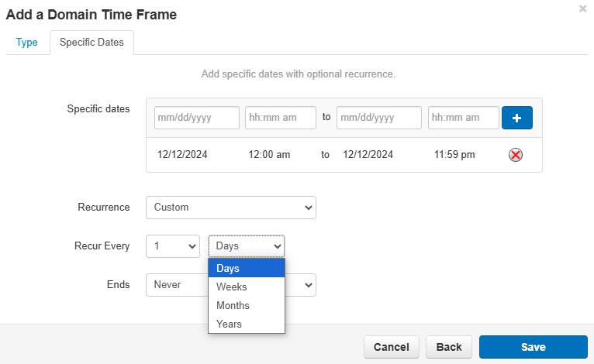
Task: Click the 11:59 pm end time text
Action: coord(454,155)
